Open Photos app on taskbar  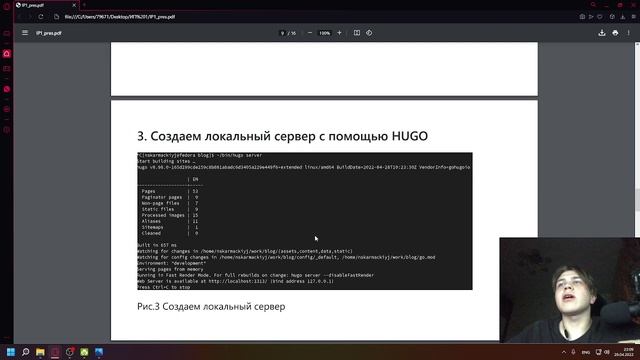[x=99, y=352]
